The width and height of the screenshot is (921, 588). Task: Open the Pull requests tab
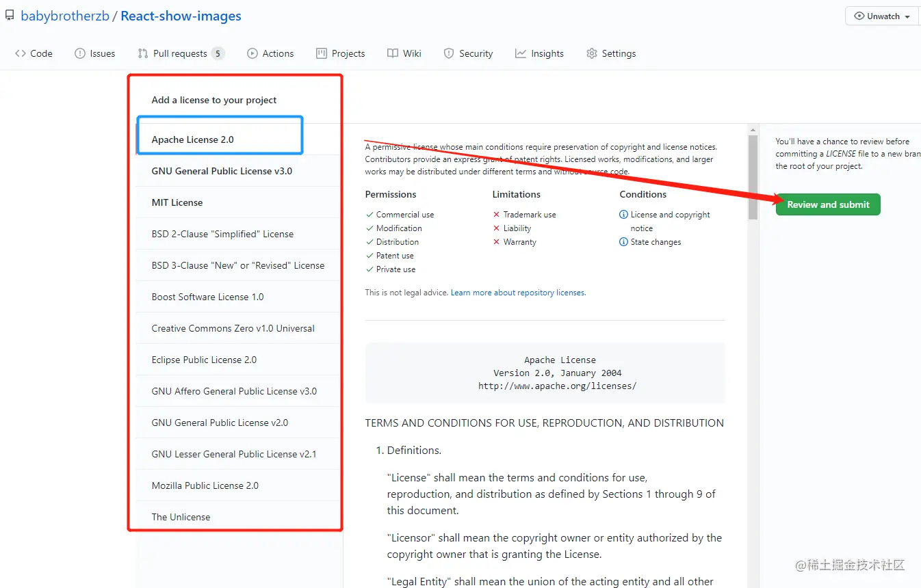pyautogui.click(x=181, y=53)
